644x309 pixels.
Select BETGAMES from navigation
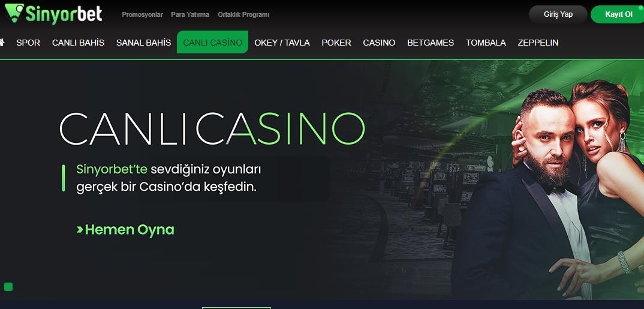pyautogui.click(x=431, y=43)
